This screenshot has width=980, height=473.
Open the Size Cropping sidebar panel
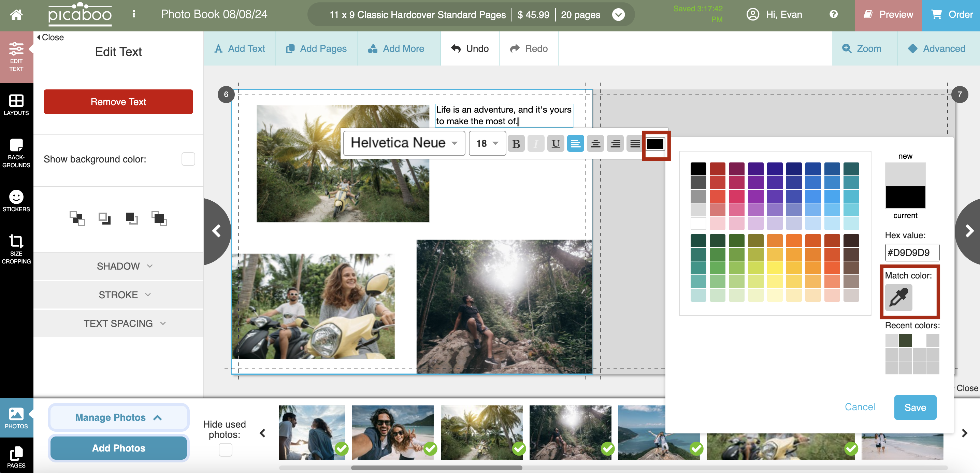pos(16,249)
